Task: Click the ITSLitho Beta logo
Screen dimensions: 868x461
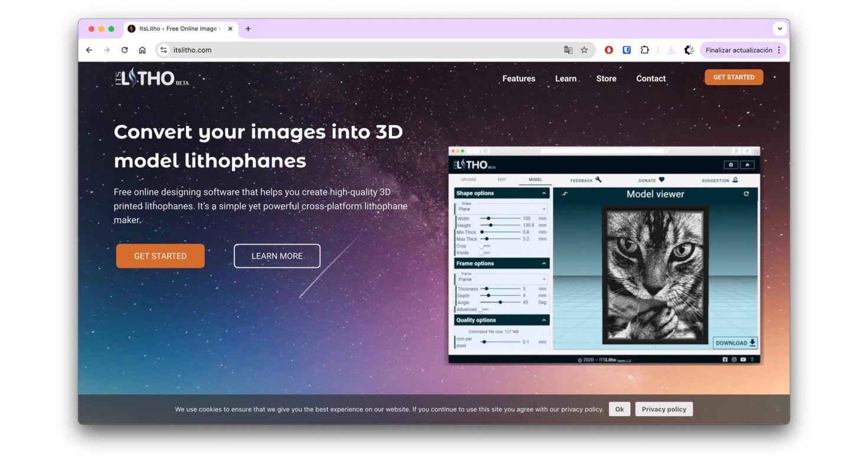Action: pos(152,79)
